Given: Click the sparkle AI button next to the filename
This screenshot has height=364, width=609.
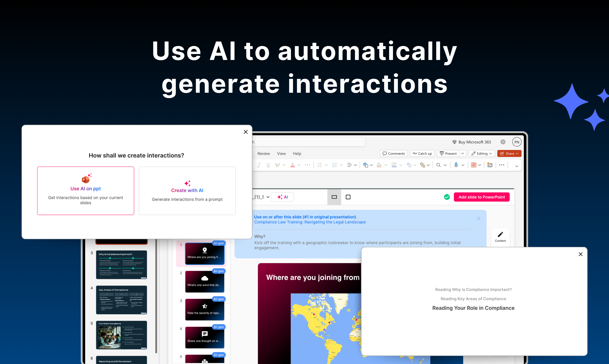Looking at the screenshot, I should 282,197.
